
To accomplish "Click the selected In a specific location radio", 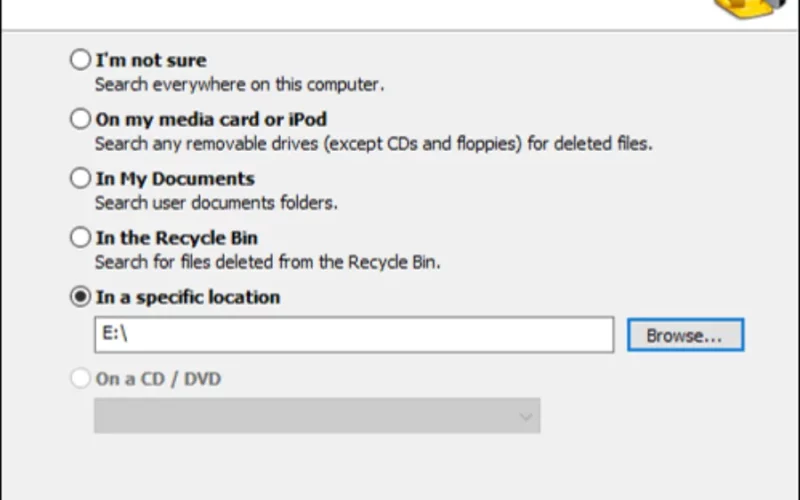I will pos(80,296).
